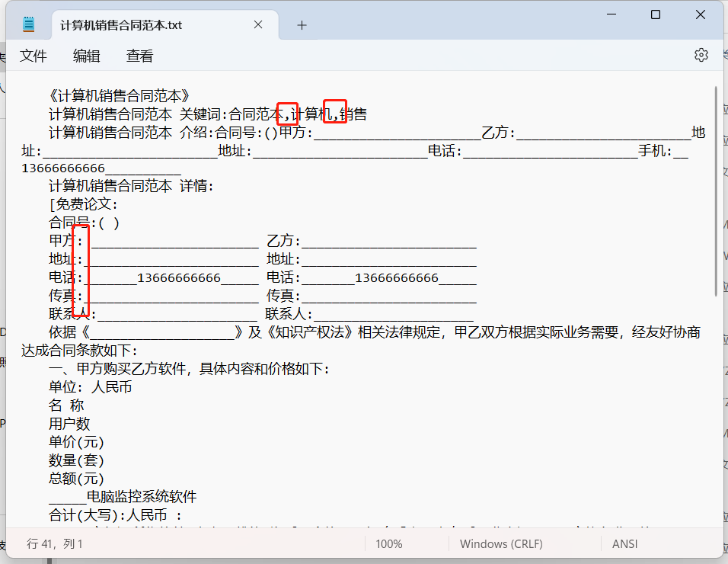Click the text 数量(套)

coord(76,460)
